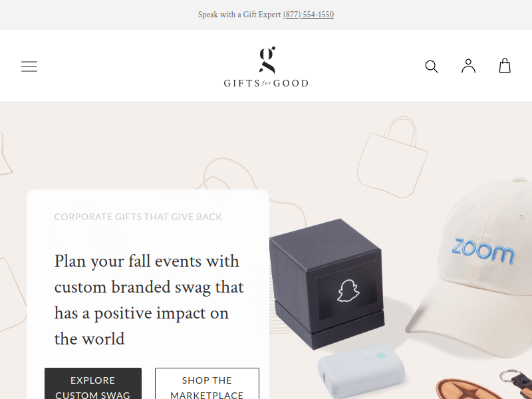Viewport: 532px width, 399px height.
Task: Click the Explore Custom Swag button
Action: point(93,384)
